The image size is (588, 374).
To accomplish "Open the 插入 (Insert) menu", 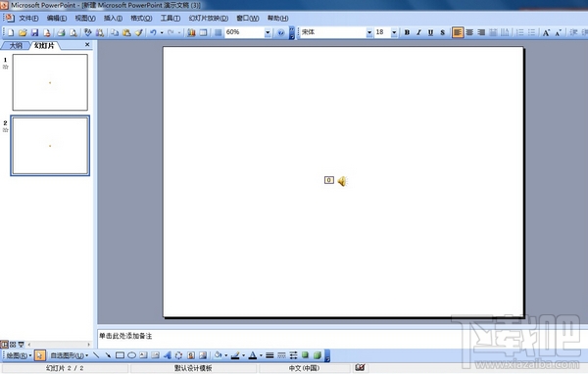I will [113, 18].
